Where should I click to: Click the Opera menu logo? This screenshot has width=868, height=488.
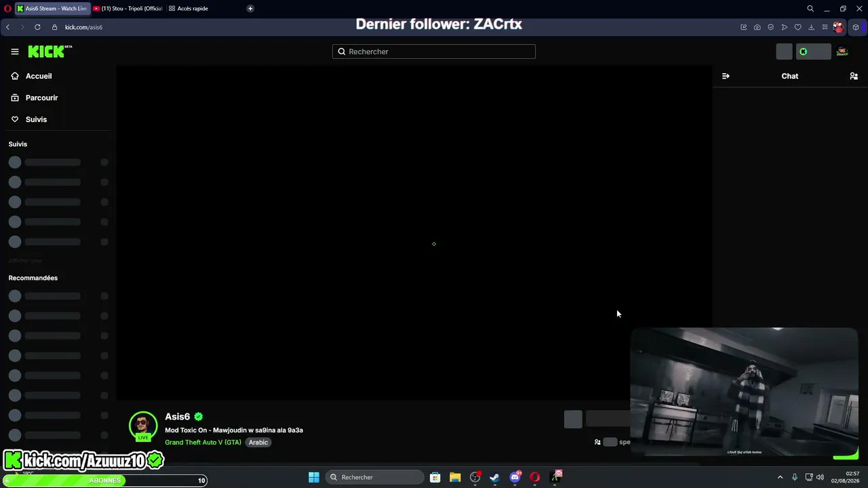[x=6, y=9]
